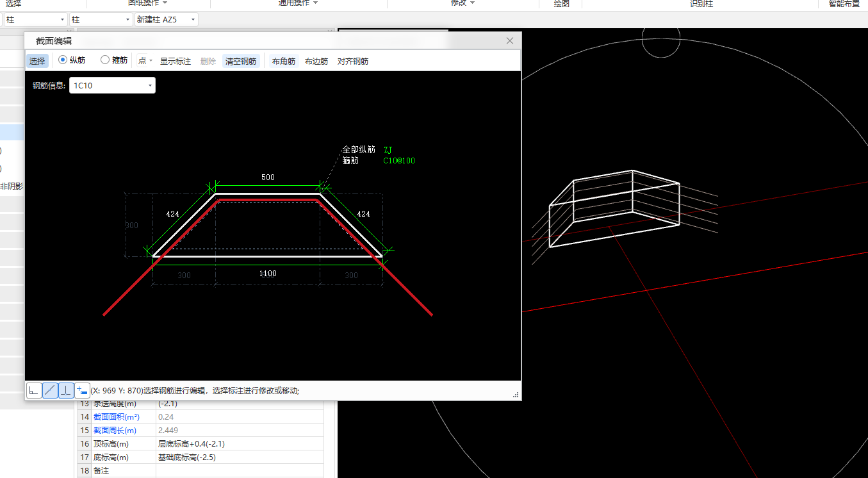Toggle perpendicular snap icon
Image resolution: width=868 pixels, height=478 pixels.
[x=66, y=390]
